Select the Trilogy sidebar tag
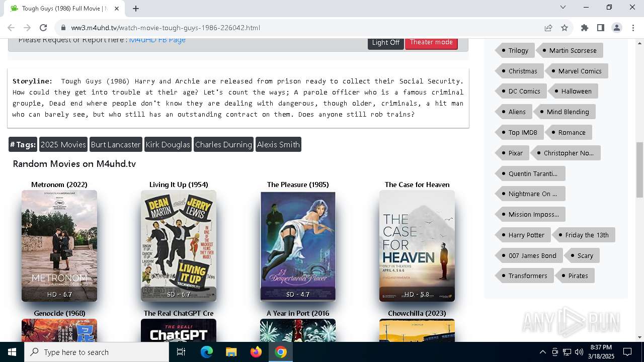The image size is (644, 362). (515, 50)
